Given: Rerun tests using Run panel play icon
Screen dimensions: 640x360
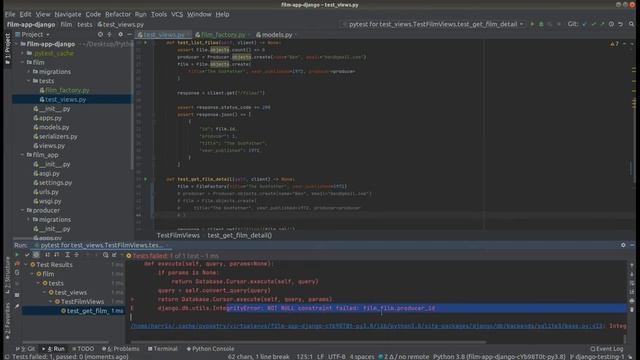Looking at the screenshot, I should (17, 255).
